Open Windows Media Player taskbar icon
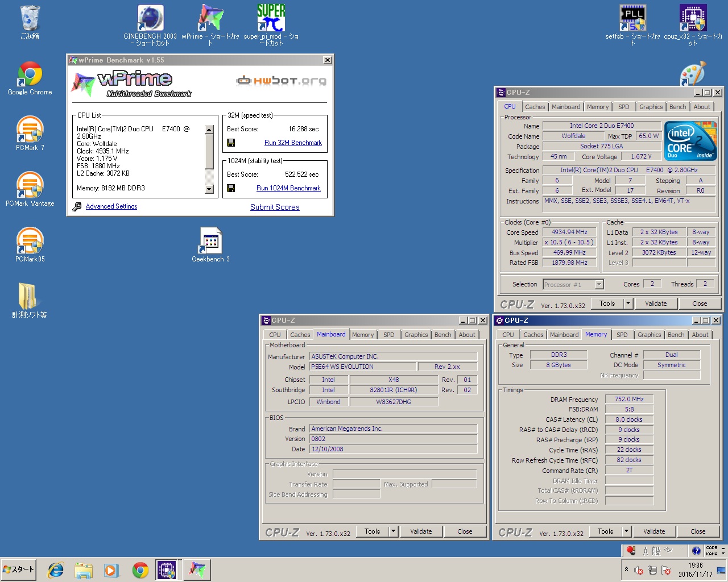 coord(111,570)
